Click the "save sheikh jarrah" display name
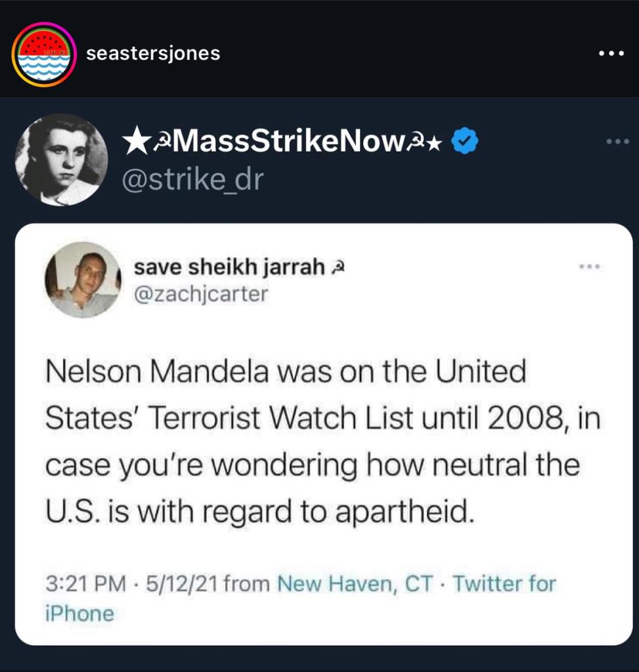The height and width of the screenshot is (672, 639). pyautogui.click(x=229, y=267)
